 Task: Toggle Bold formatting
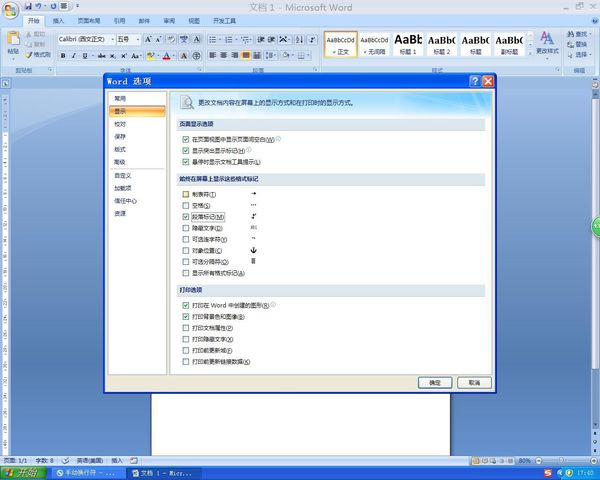tap(63, 56)
